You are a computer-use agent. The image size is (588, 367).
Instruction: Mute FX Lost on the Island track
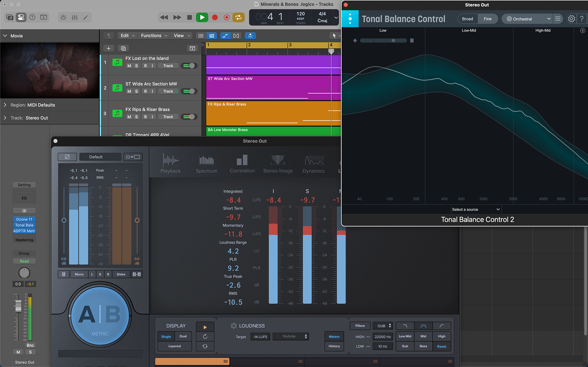[129, 66]
